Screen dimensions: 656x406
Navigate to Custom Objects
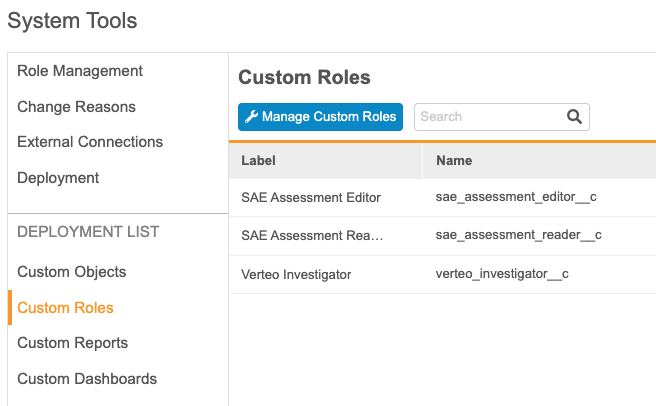(x=72, y=272)
